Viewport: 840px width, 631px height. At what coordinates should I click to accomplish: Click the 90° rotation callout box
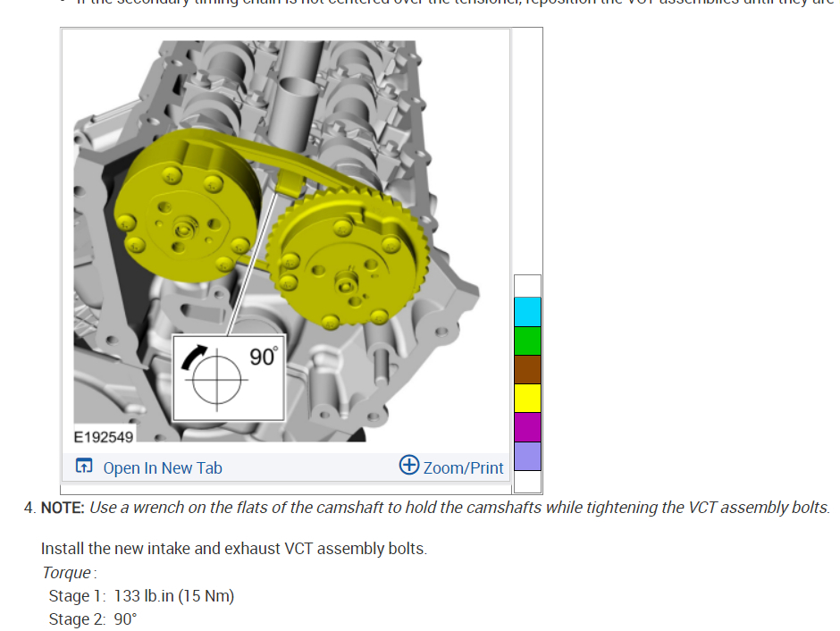(x=229, y=378)
